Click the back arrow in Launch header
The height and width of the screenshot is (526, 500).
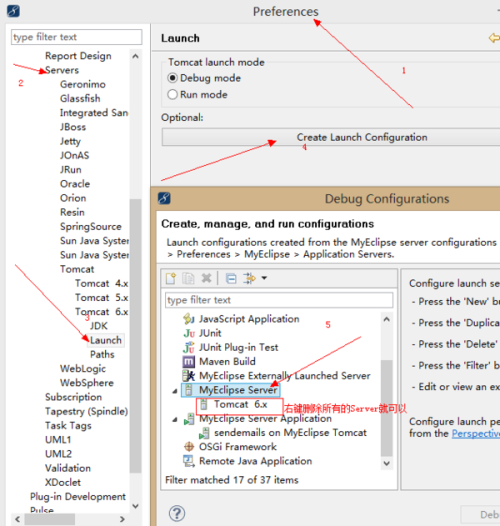[x=494, y=38]
